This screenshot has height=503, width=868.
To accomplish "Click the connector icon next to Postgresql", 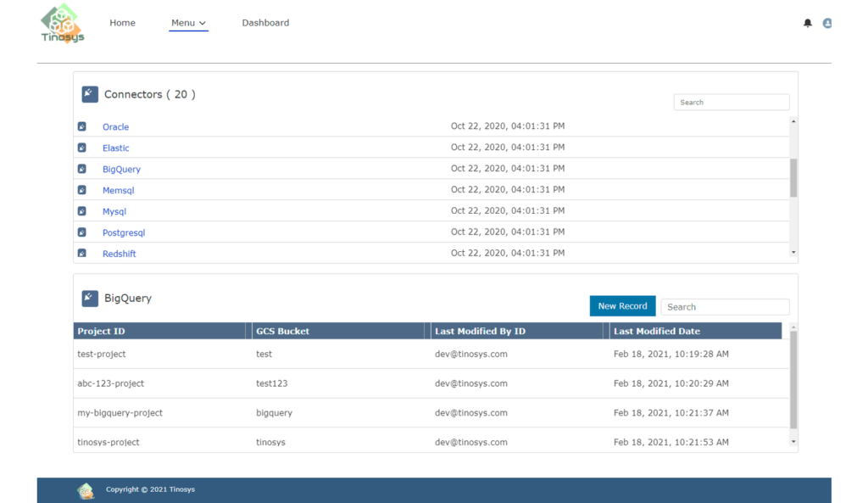I will (x=82, y=232).
